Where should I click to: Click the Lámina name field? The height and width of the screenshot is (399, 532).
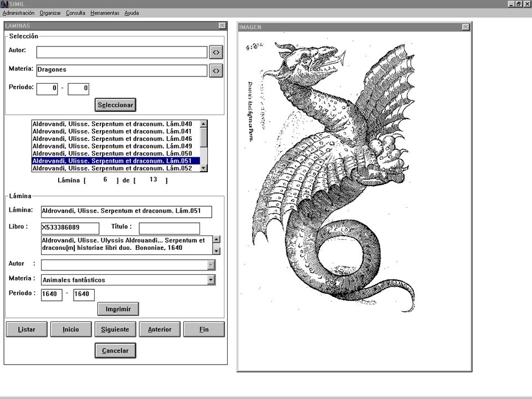coord(126,211)
